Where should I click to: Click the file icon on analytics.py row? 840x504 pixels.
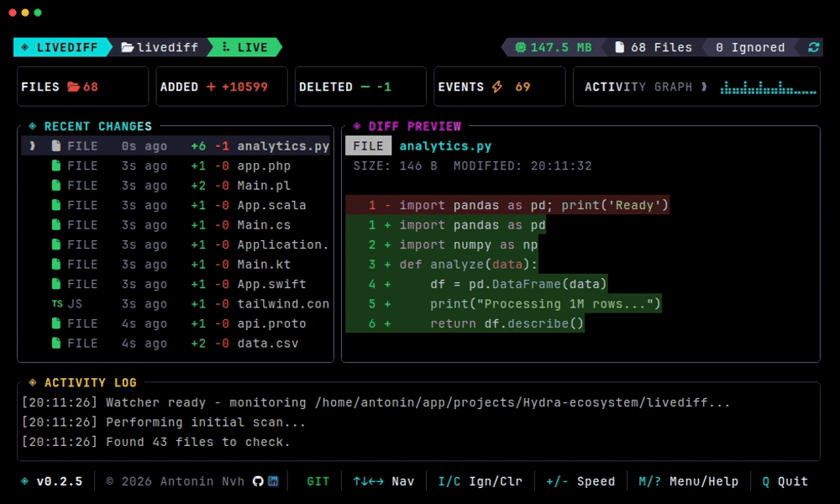[x=55, y=145]
